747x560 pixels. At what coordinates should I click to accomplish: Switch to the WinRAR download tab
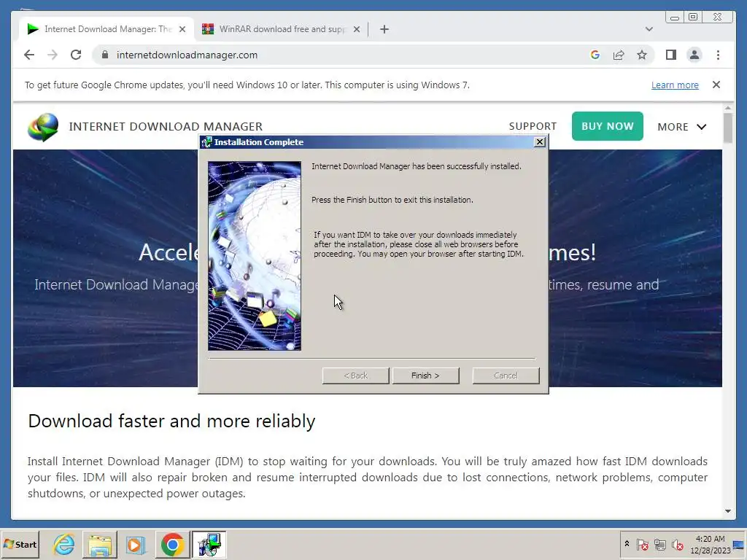pyautogui.click(x=282, y=29)
